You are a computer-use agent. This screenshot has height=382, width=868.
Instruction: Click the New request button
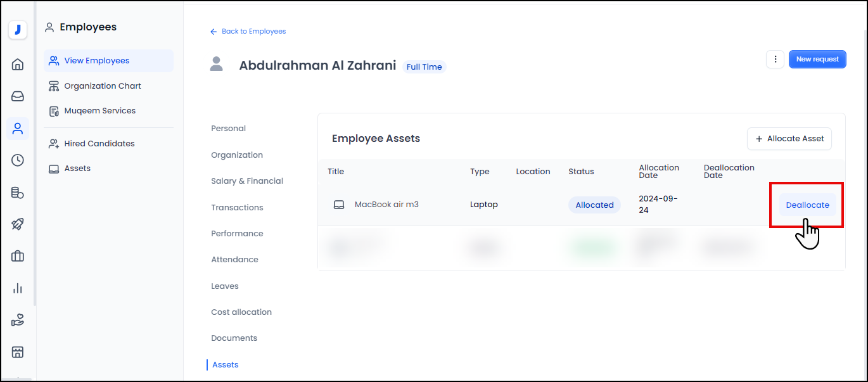[817, 59]
